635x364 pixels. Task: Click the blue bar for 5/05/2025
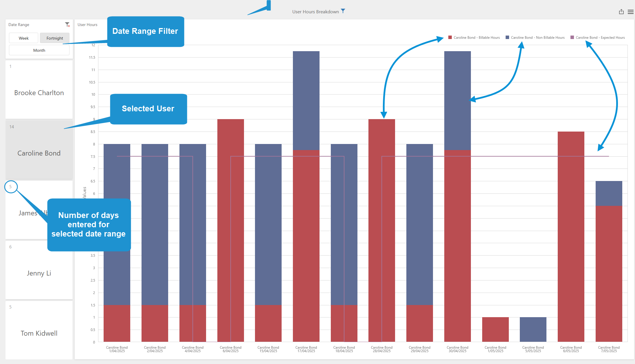click(533, 330)
